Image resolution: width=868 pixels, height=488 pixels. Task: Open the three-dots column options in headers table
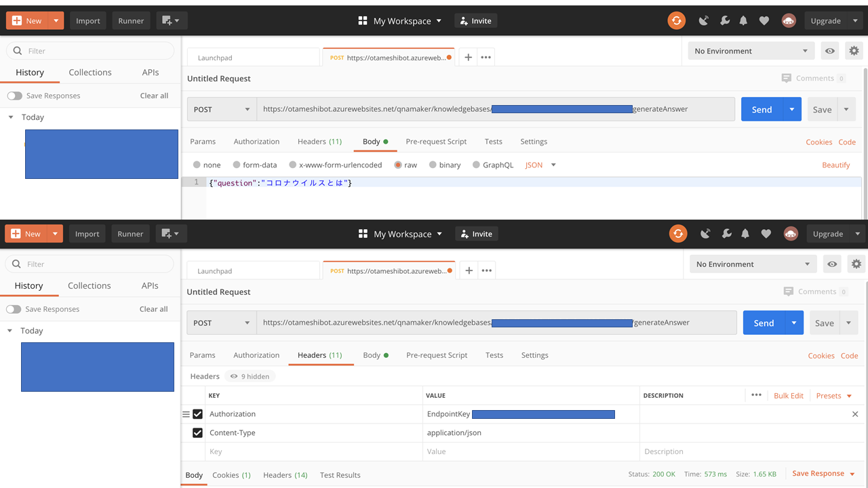tap(756, 395)
